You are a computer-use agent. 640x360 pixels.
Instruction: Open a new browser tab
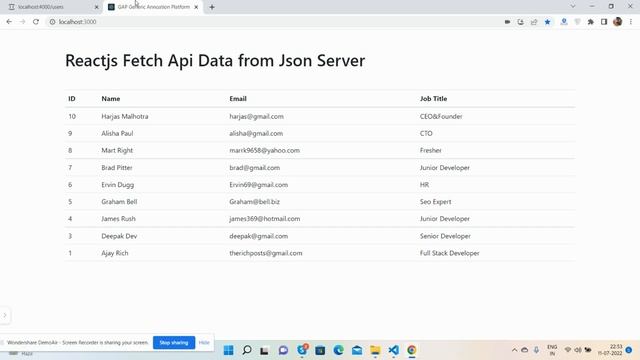[x=212, y=7]
